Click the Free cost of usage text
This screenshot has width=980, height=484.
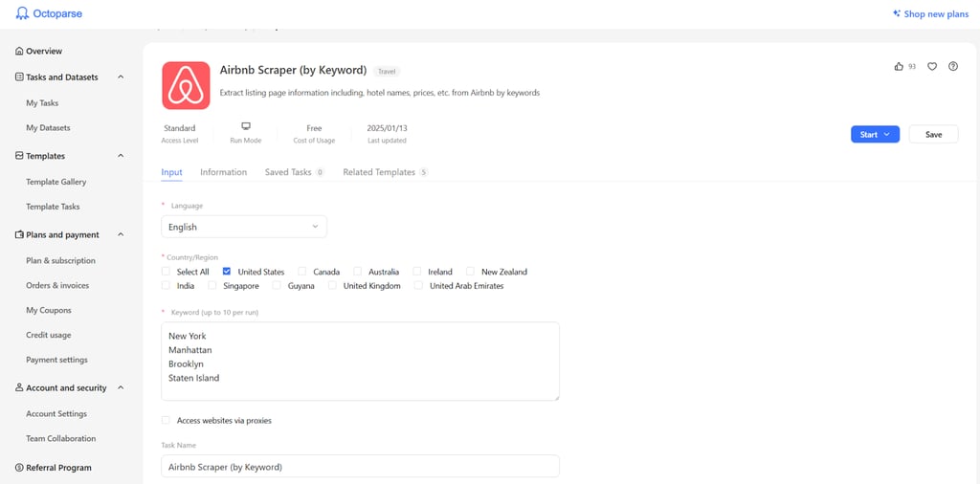click(x=314, y=128)
